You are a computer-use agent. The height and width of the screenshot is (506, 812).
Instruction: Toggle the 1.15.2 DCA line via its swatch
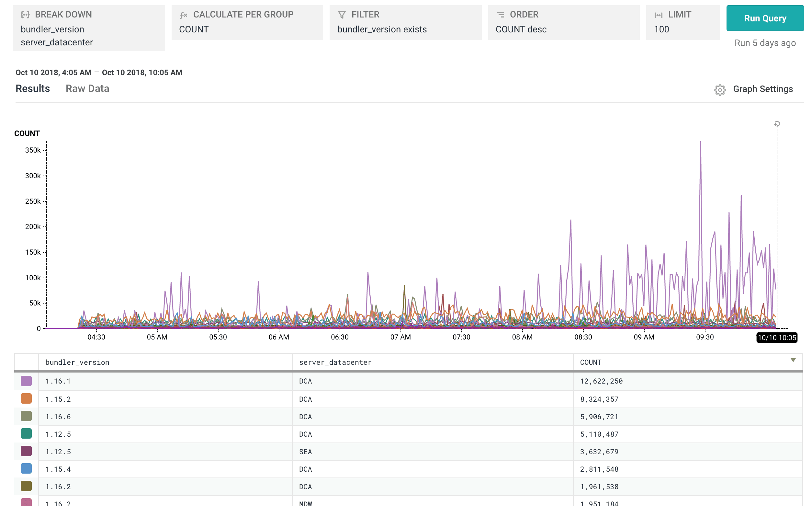[x=26, y=398]
